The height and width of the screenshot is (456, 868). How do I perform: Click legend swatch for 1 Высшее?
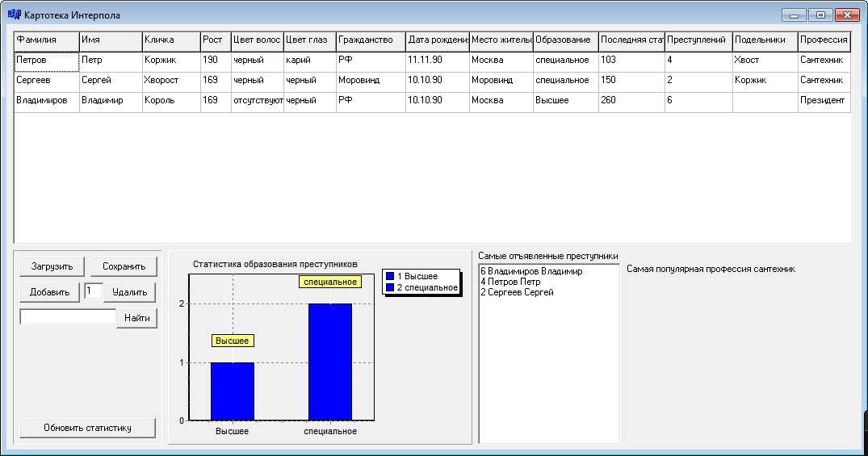(390, 276)
